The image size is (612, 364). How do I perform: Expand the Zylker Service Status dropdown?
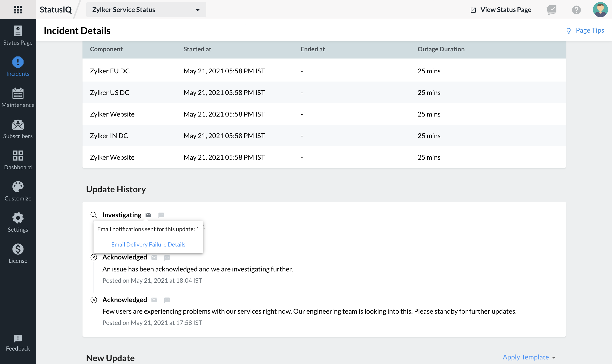tap(146, 10)
